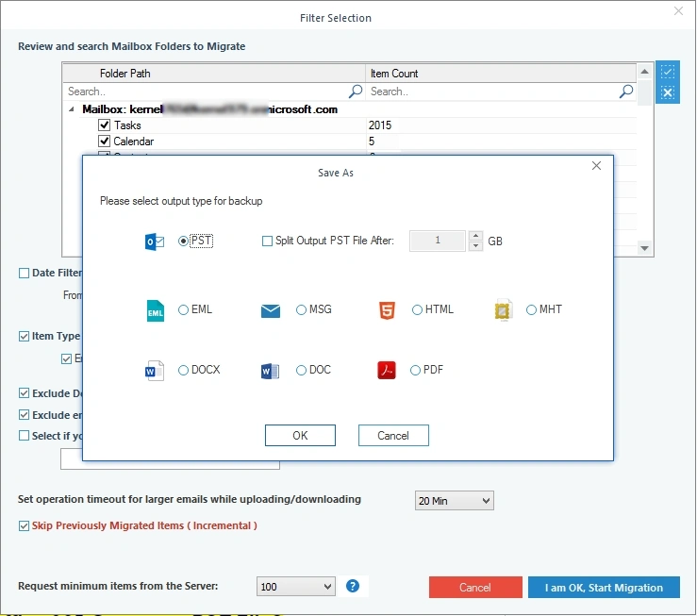Screen dimensions: 697x616
Task: Collapse the Mailbox tree node
Action: pyautogui.click(x=72, y=109)
